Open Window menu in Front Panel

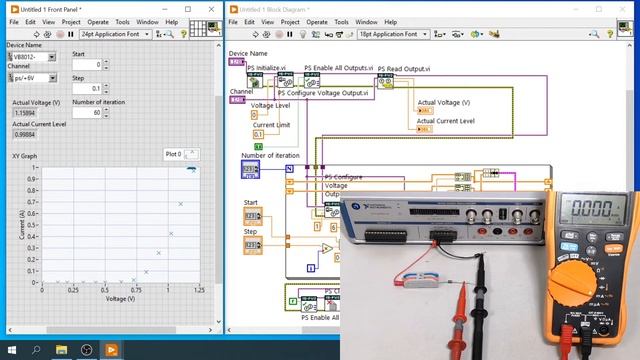(x=147, y=22)
